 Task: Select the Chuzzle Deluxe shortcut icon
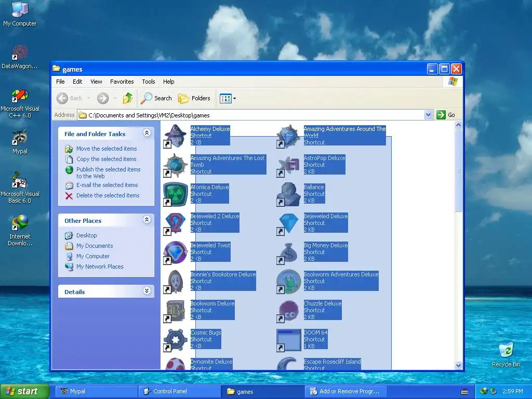coord(289,311)
